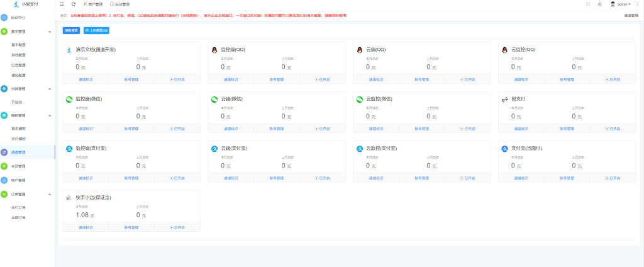Screen dimensions: 644x267
Task: Open 云监控 item in the sidebar
Action: tap(17, 102)
